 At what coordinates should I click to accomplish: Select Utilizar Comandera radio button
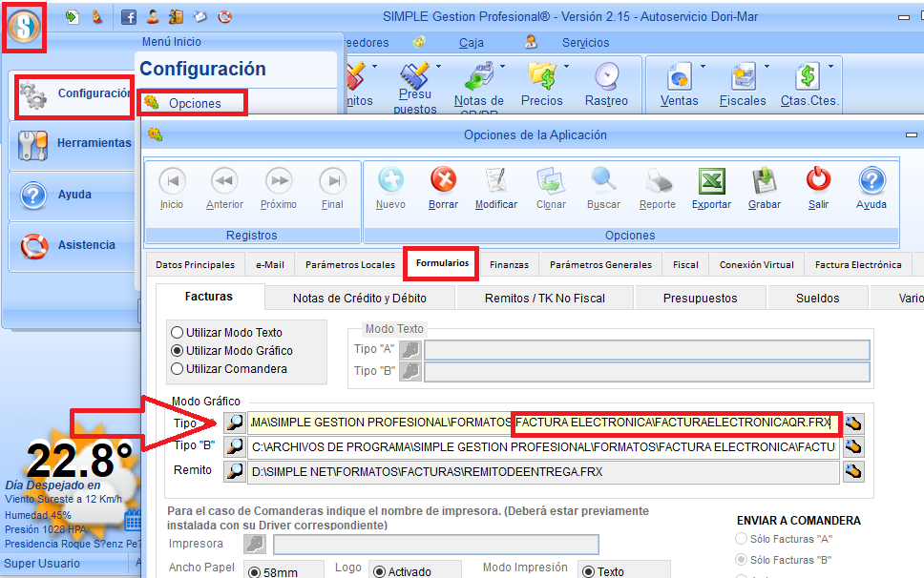[x=178, y=369]
